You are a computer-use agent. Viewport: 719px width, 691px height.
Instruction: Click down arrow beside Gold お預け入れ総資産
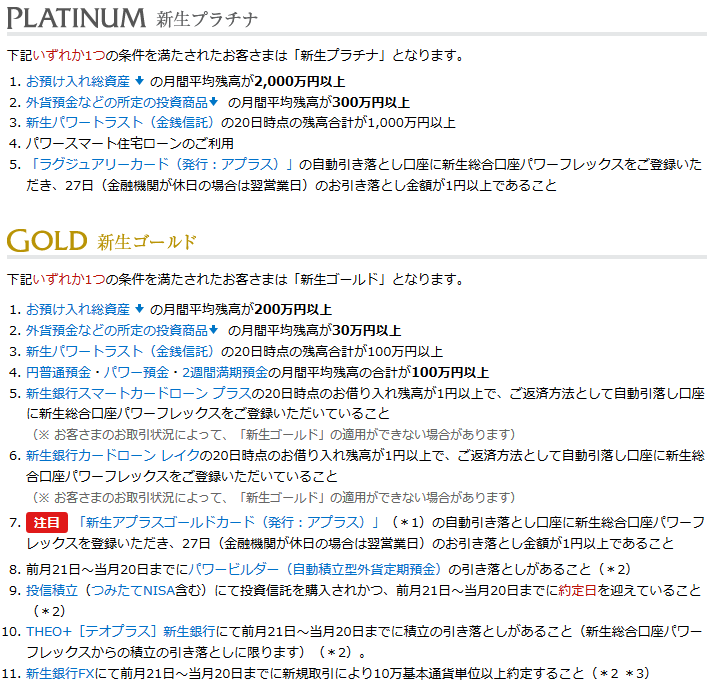point(138,309)
